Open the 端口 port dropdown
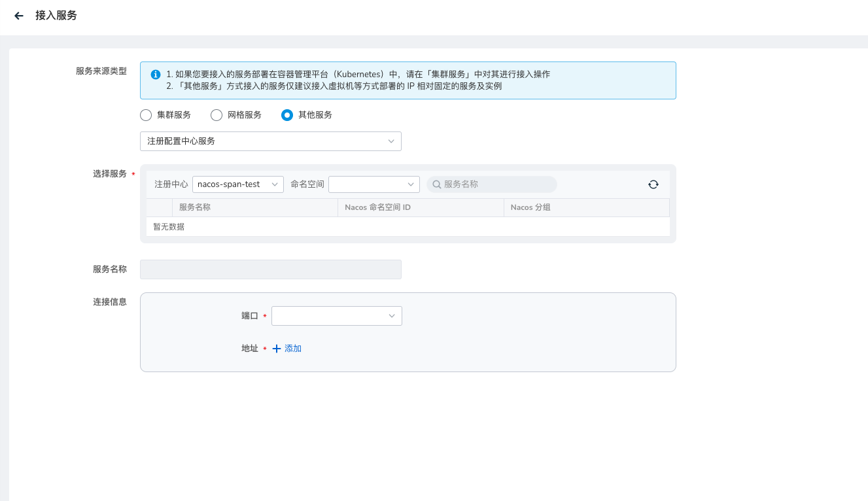The height and width of the screenshot is (501, 868). coord(336,316)
